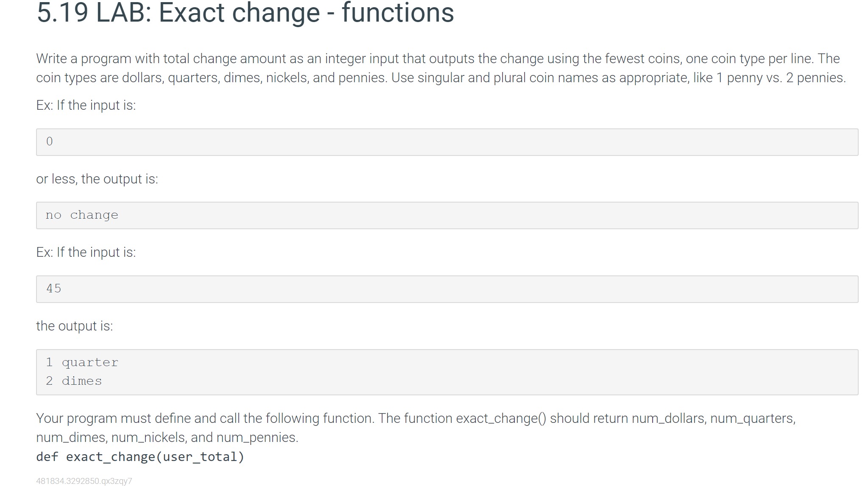Click the 'no change' output code box
The height and width of the screenshot is (486, 868).
pyautogui.click(x=447, y=215)
